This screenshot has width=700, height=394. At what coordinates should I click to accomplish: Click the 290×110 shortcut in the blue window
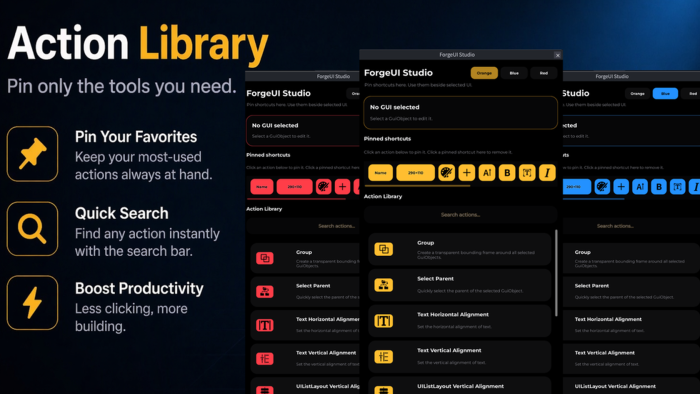pos(576,187)
